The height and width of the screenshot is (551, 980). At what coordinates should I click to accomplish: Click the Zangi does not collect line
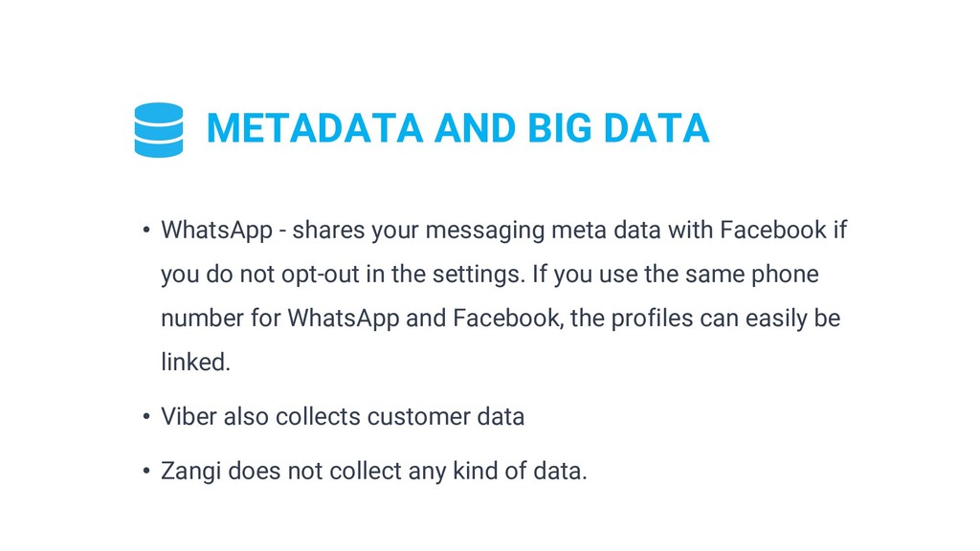pyautogui.click(x=374, y=471)
